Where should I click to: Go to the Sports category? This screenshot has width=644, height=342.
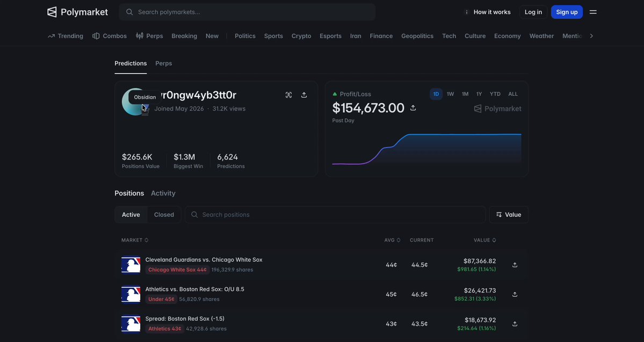pyautogui.click(x=273, y=36)
